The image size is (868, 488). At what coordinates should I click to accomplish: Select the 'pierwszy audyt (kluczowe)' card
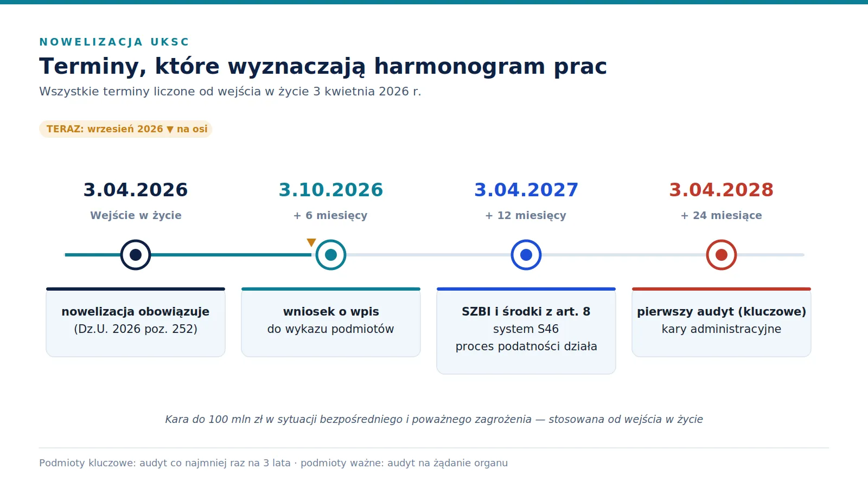[x=722, y=322]
